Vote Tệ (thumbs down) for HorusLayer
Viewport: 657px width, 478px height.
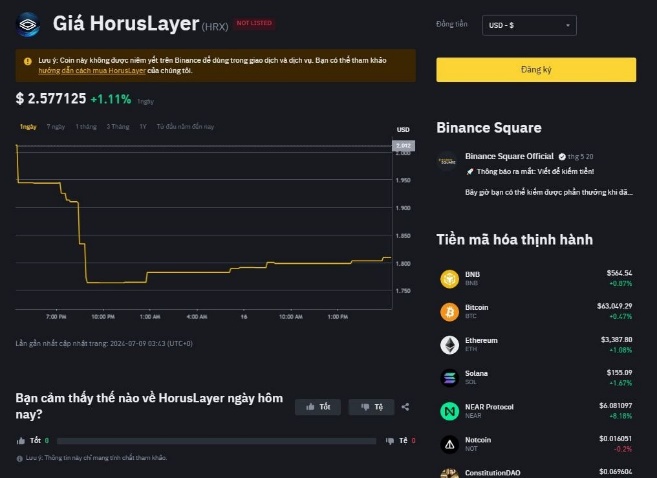(372, 407)
